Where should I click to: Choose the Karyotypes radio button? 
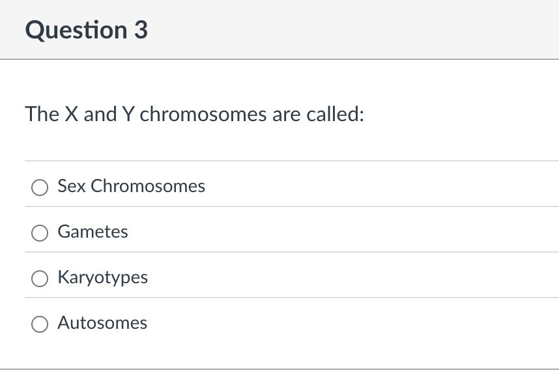(x=40, y=278)
